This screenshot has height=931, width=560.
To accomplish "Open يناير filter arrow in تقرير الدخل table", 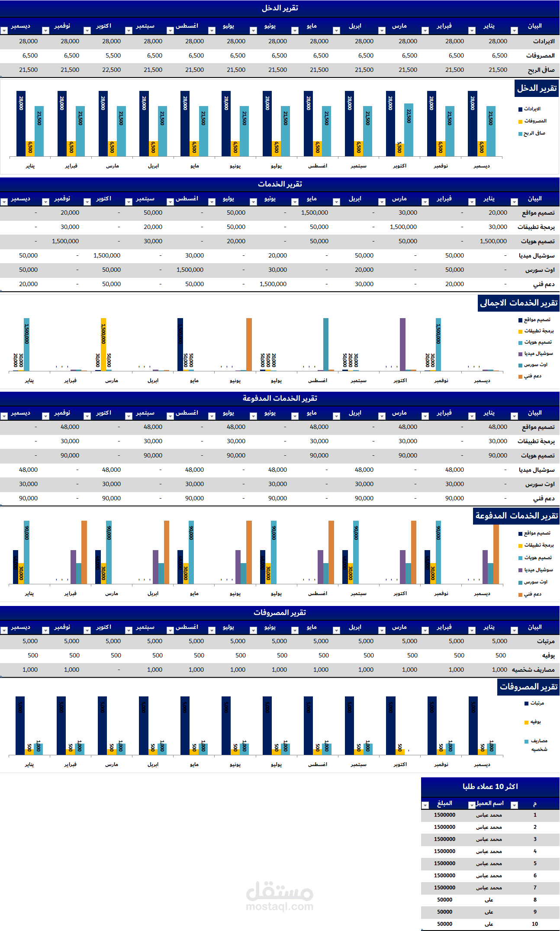I will point(472,30).
